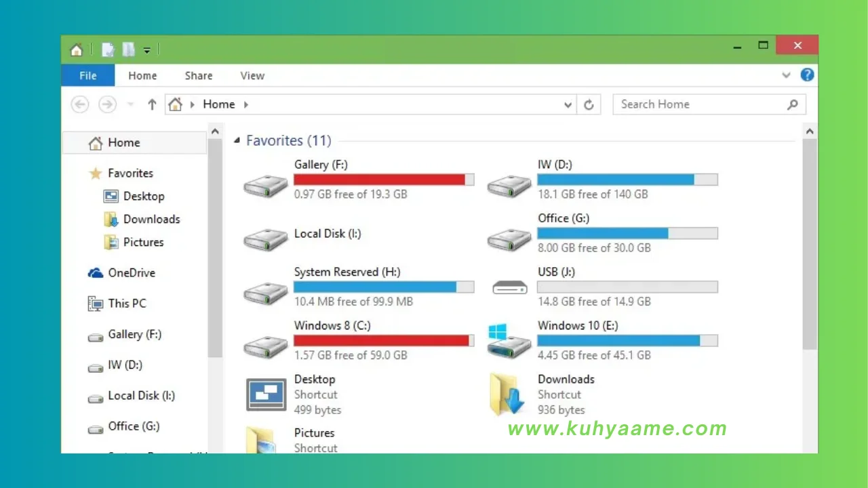Click the red Windows 8 (C:) capacity bar
This screenshot has width=868, height=488.
384,340
